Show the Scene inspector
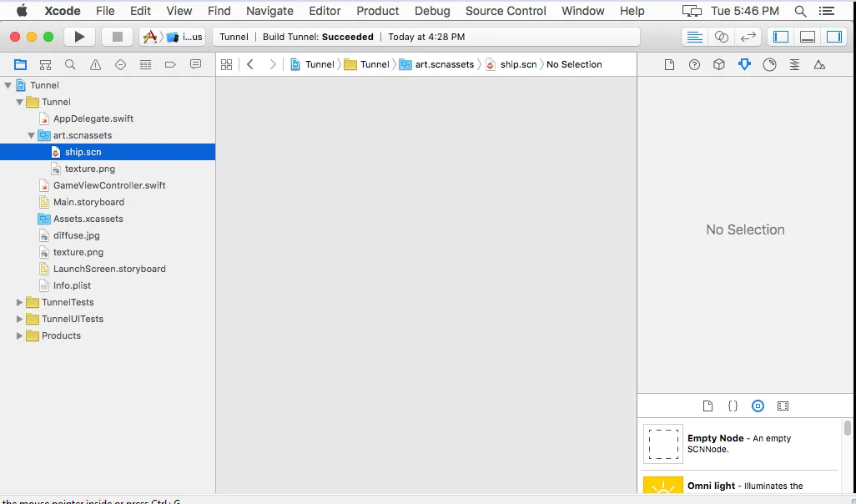 click(x=819, y=64)
